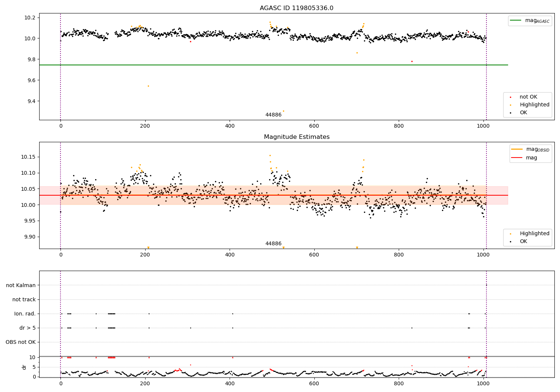Click the orange line swatch beside mag OBSID
560x392 pixels.
click(x=517, y=149)
